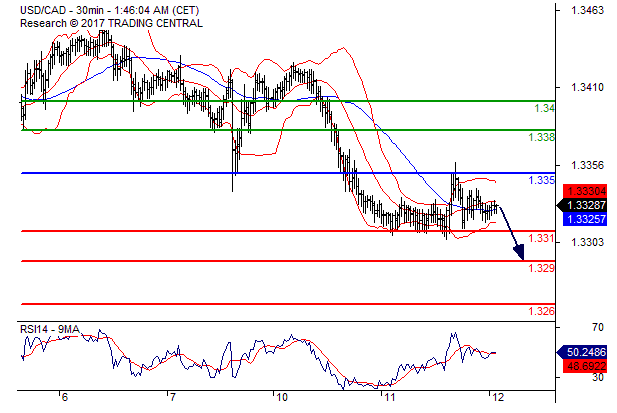This screenshot has height=413, width=617.
Task: Click date label 11 on time axis
Action: [389, 398]
